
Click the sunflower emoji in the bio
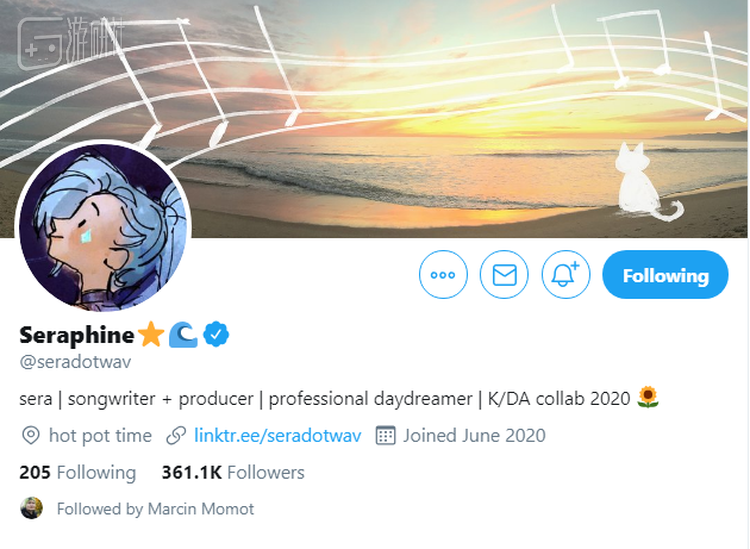tap(649, 398)
